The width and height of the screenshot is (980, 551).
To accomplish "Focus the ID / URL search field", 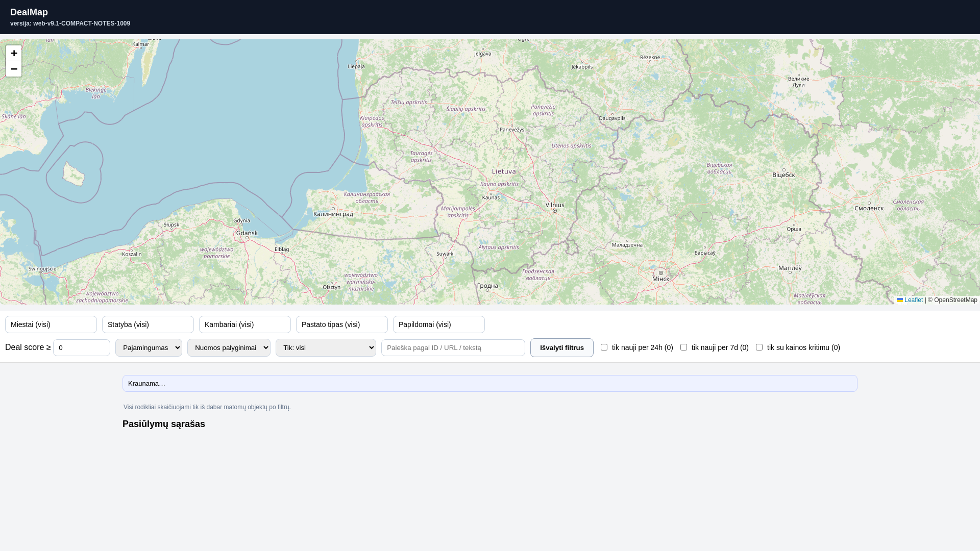I will tap(453, 348).
